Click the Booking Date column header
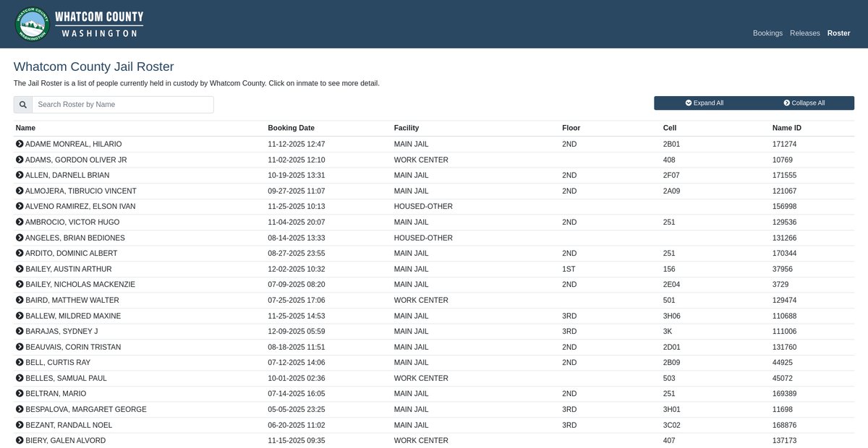868x448 pixels. point(291,128)
